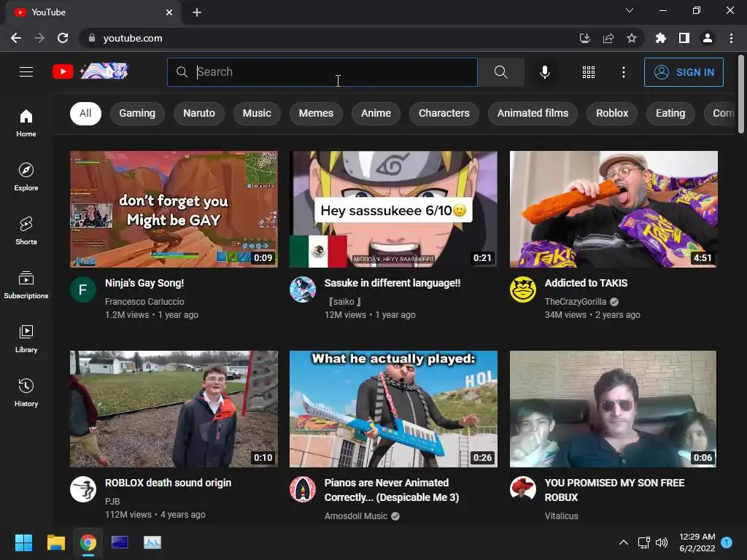Click the SIGN IN button
The image size is (747, 560).
coord(684,72)
